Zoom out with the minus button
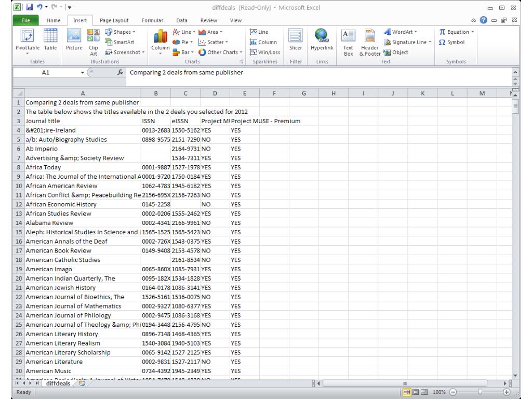532x399 pixels. pyautogui.click(x=453, y=392)
